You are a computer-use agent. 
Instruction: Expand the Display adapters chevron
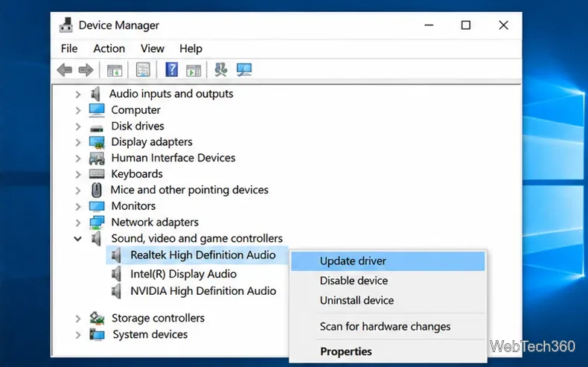click(77, 142)
